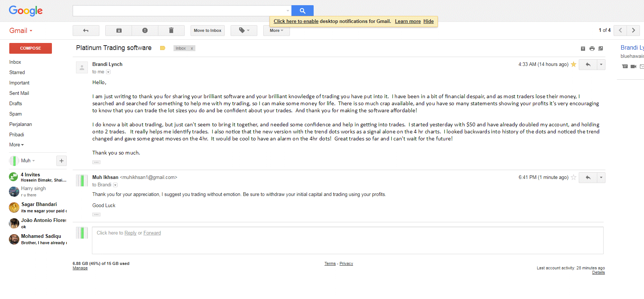Remove the Inbox label with its x
The width and height of the screenshot is (644, 299).
tap(192, 48)
